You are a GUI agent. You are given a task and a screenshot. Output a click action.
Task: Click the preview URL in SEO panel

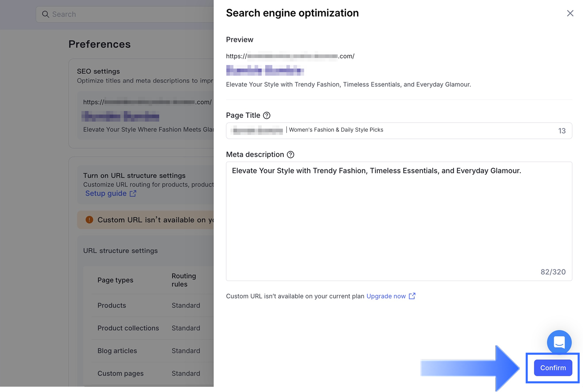pos(290,56)
